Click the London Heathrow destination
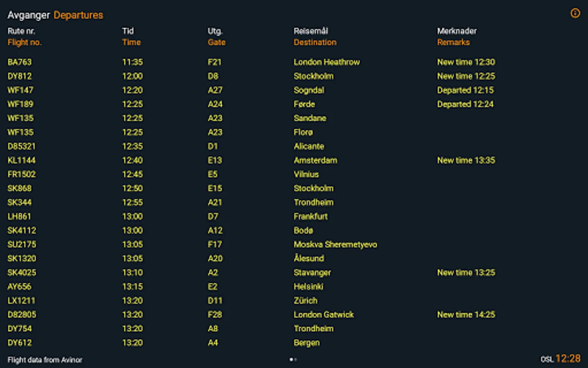Viewport: 588px width, 368px height. (x=327, y=62)
